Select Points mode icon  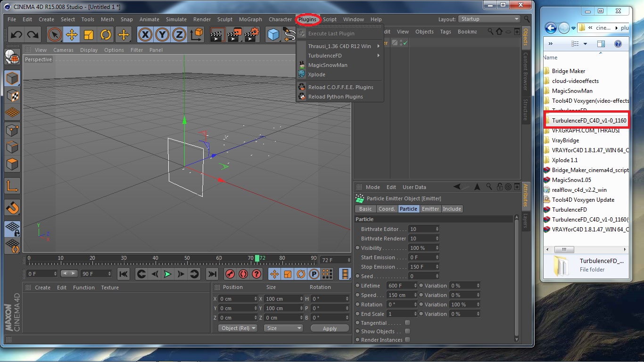12,130
